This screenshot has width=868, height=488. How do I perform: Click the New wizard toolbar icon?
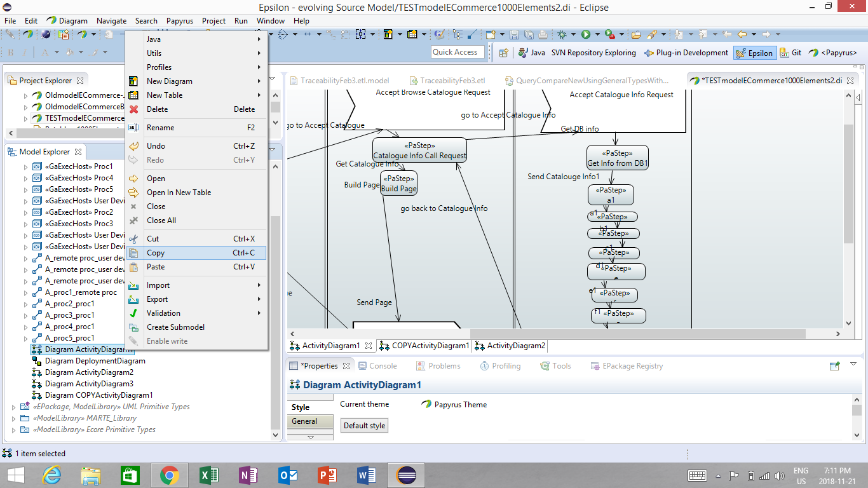(x=491, y=34)
